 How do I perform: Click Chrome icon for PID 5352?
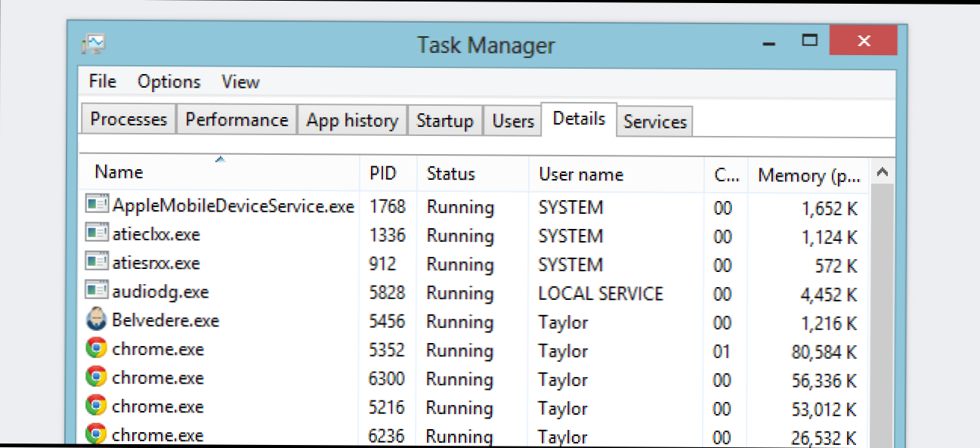[96, 349]
